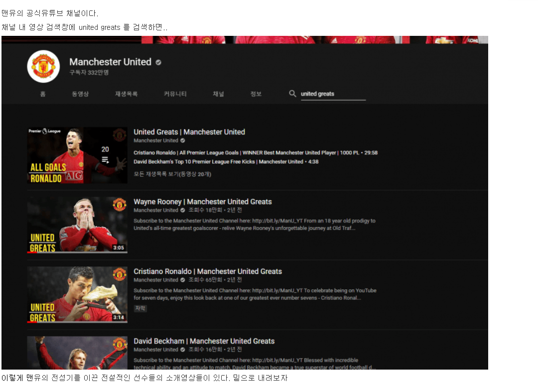Click the united greats search field

point(333,94)
